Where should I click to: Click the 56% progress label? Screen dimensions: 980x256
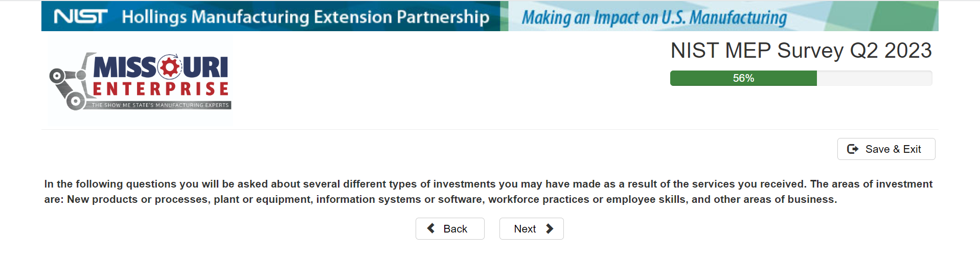pyautogui.click(x=743, y=78)
